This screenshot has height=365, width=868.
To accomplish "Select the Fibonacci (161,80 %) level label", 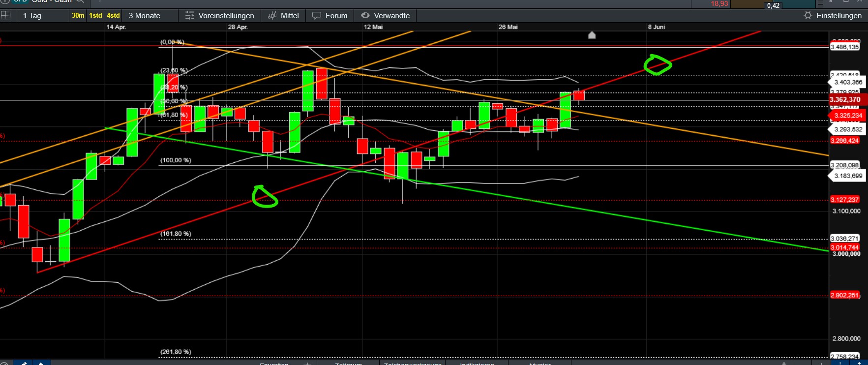I will (176, 234).
